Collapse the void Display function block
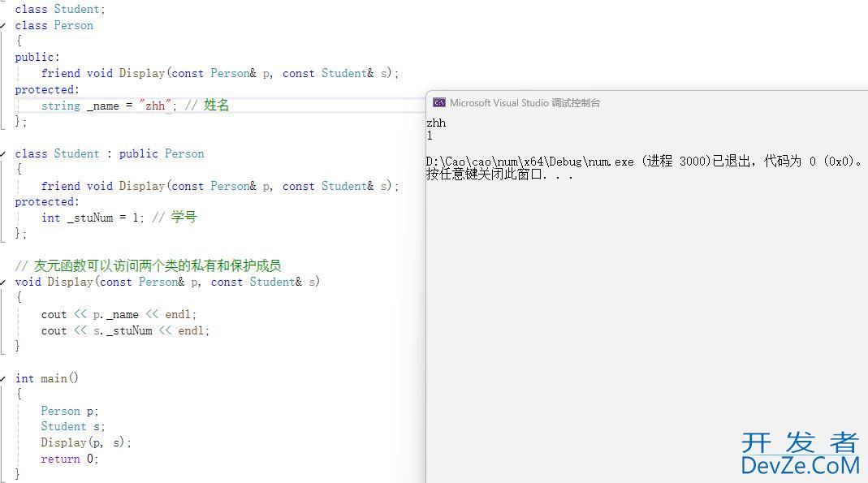868x483 pixels. coord(2,282)
